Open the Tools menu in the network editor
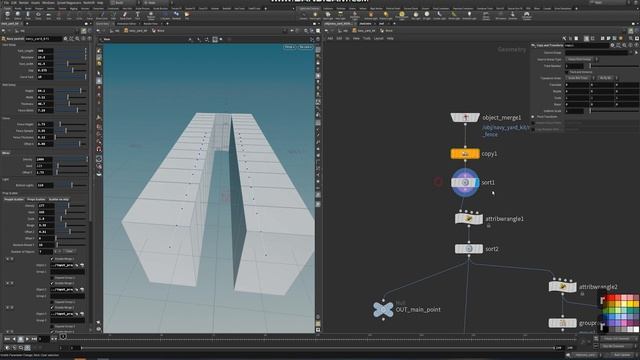640x360 pixels. [367, 38]
